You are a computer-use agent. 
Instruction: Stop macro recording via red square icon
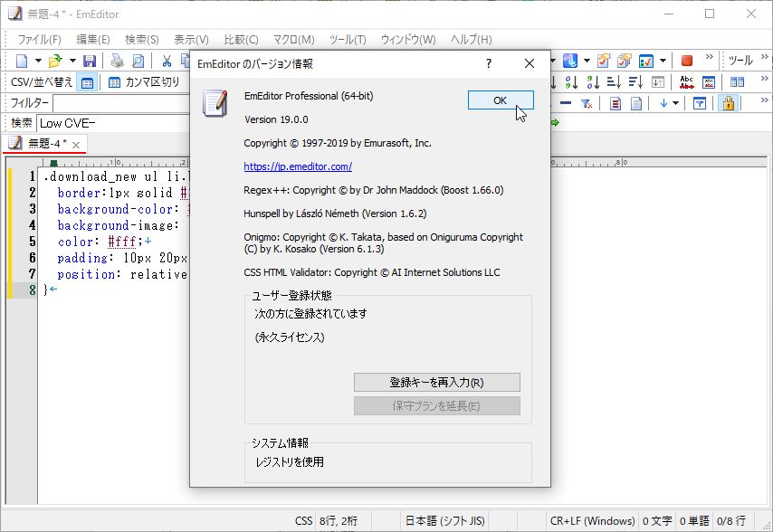687,61
